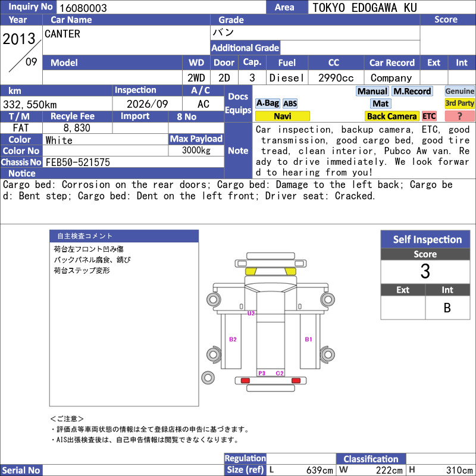Click the year 2013
476x476 pixels.
tap(19, 39)
